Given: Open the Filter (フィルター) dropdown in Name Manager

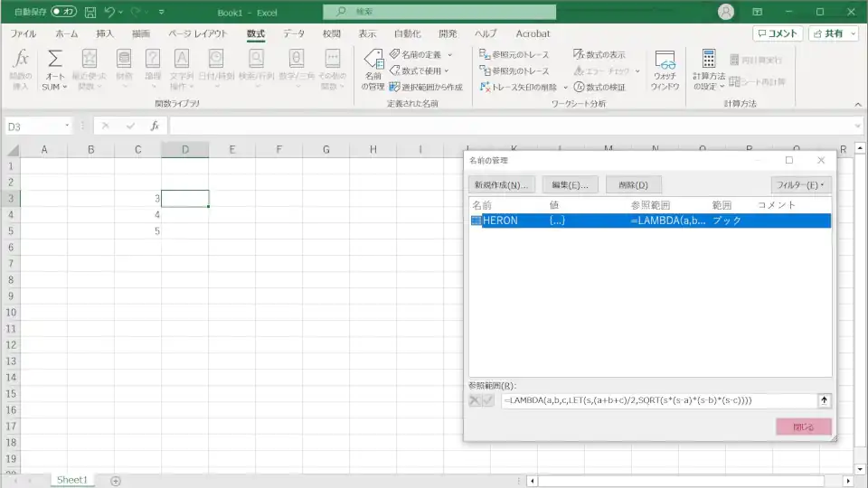Looking at the screenshot, I should 800,184.
